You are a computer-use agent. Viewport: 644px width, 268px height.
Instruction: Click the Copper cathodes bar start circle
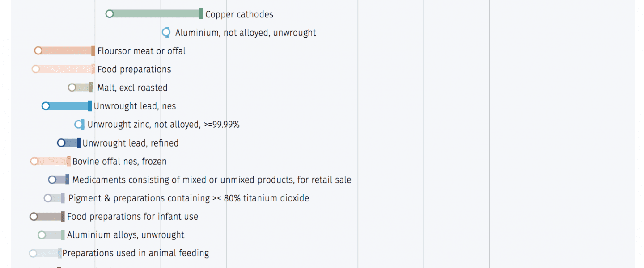pos(110,14)
